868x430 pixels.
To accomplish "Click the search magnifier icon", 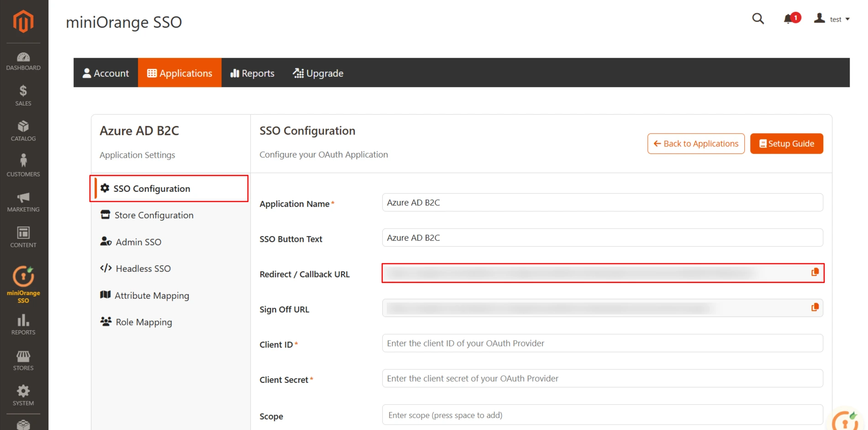I will 758,19.
